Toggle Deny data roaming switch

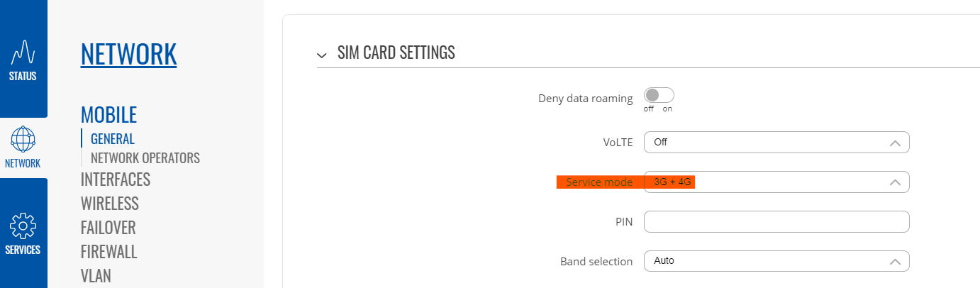click(x=659, y=95)
